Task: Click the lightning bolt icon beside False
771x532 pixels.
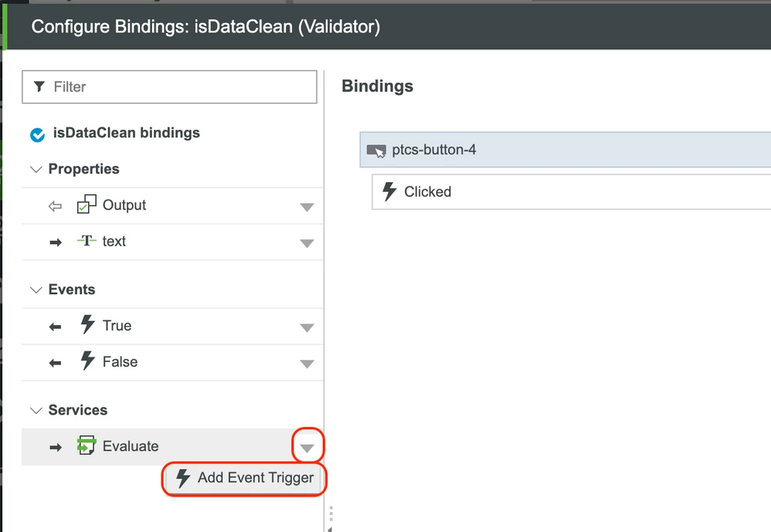Action: point(87,361)
